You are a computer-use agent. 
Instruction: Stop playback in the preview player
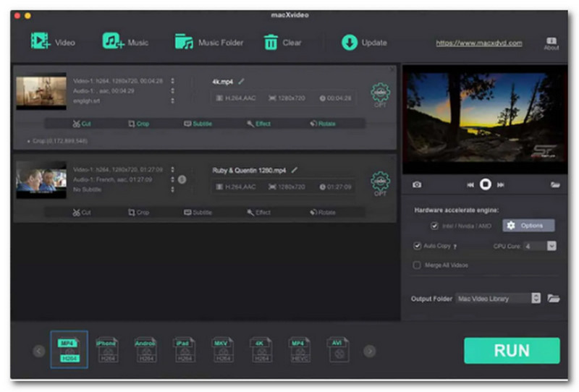pyautogui.click(x=486, y=184)
